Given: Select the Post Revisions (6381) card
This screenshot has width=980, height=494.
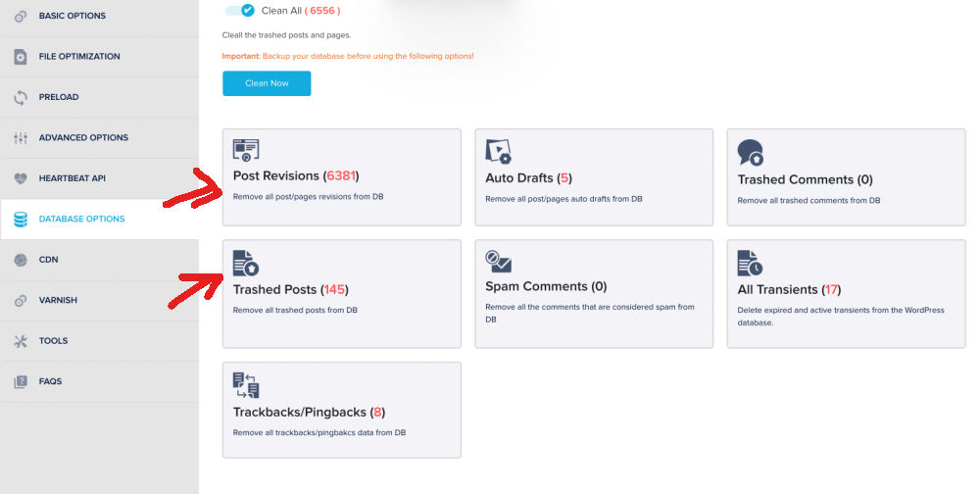Looking at the screenshot, I should point(342,177).
